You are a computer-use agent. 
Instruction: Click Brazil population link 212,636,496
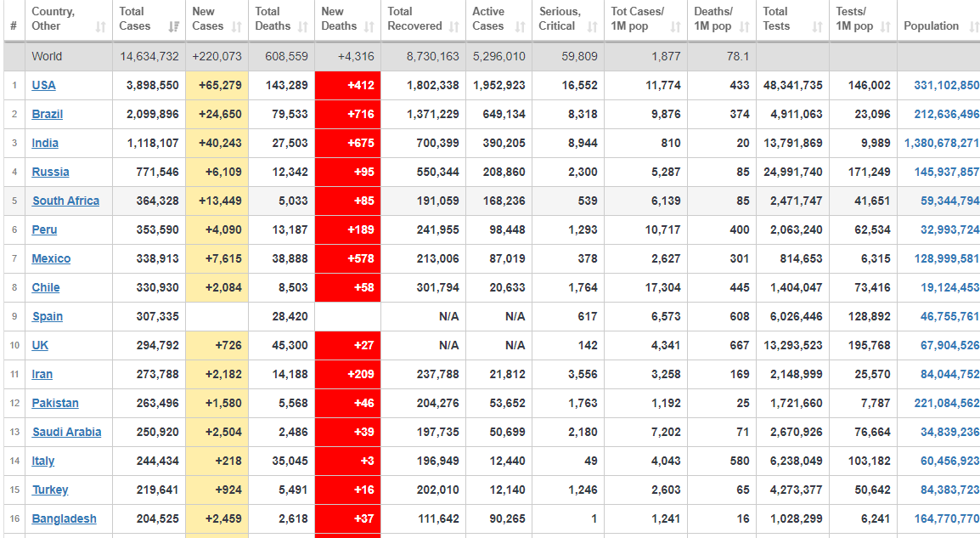click(946, 114)
